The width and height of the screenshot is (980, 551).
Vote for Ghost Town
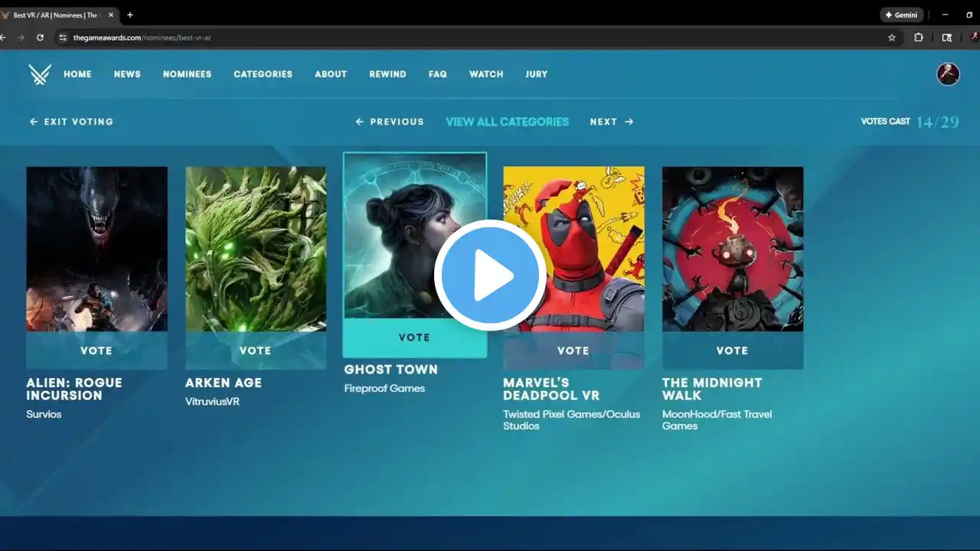coord(414,337)
